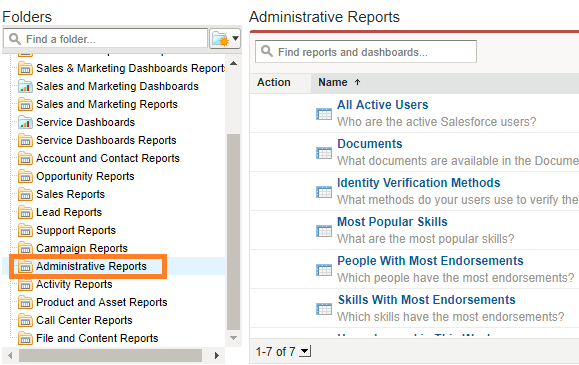
Task: Select Sales & Marketing Dashboards Reports folder
Action: [130, 68]
